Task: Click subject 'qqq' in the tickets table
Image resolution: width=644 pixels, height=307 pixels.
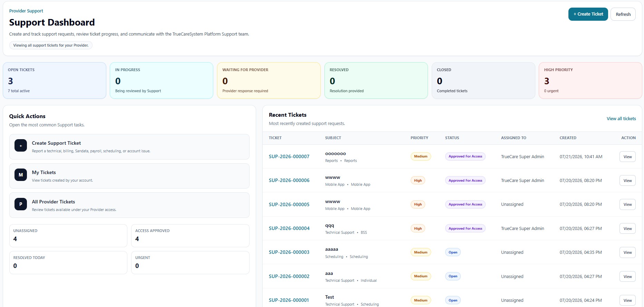Action: pos(330,226)
